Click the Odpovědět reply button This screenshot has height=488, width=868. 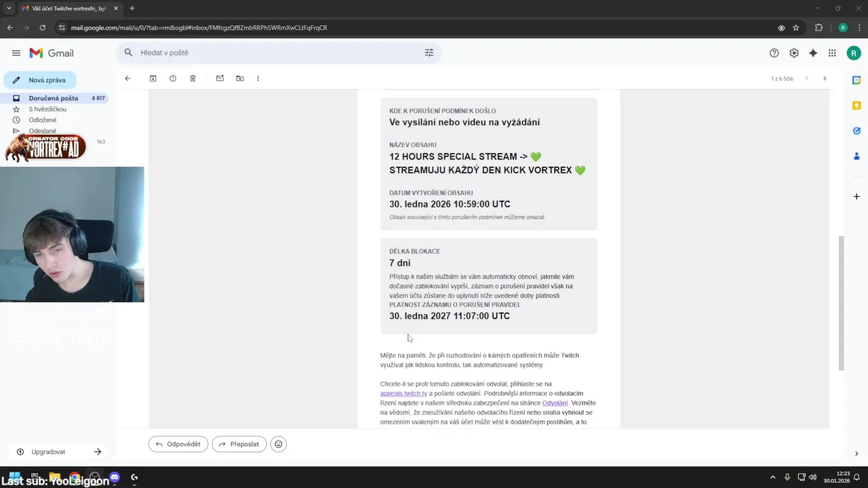(x=178, y=444)
